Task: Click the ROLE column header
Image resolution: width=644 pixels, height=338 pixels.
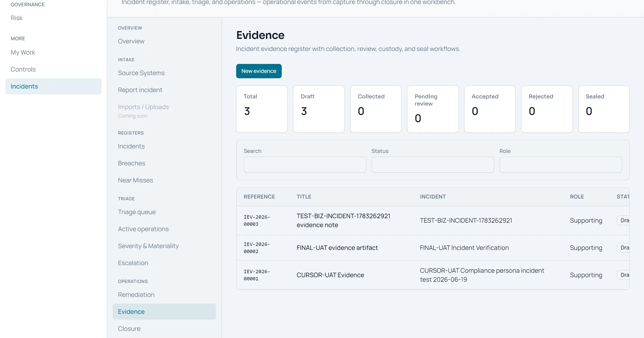Action: click(x=577, y=196)
